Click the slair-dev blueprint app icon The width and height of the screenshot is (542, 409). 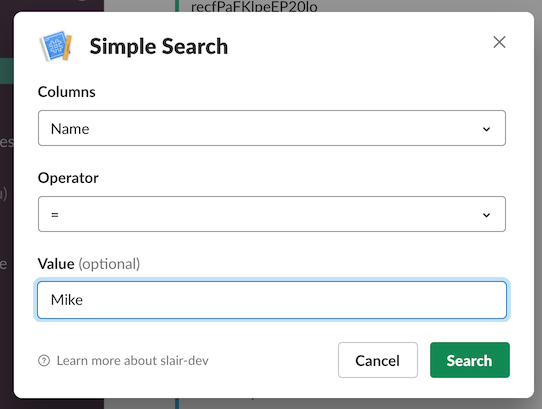point(56,46)
